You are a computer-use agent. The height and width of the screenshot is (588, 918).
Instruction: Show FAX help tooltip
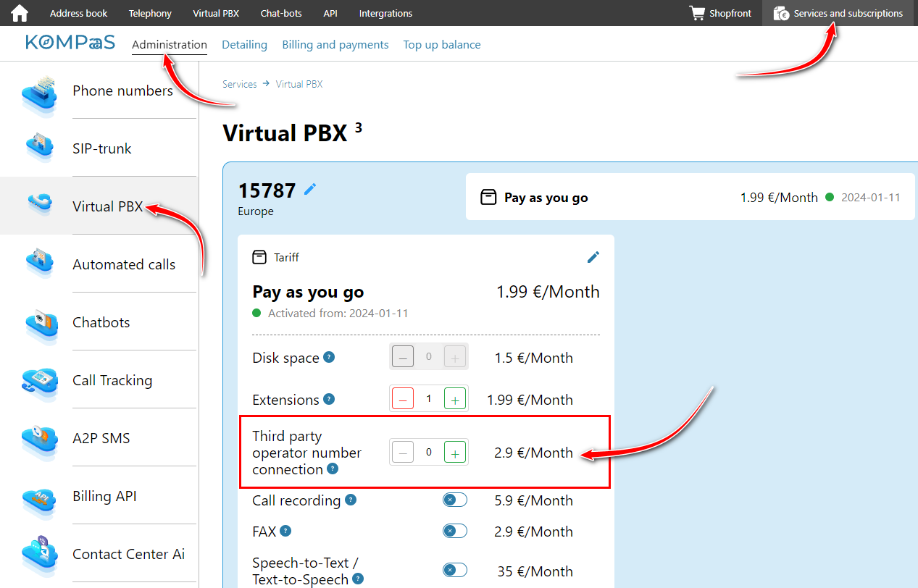(285, 531)
